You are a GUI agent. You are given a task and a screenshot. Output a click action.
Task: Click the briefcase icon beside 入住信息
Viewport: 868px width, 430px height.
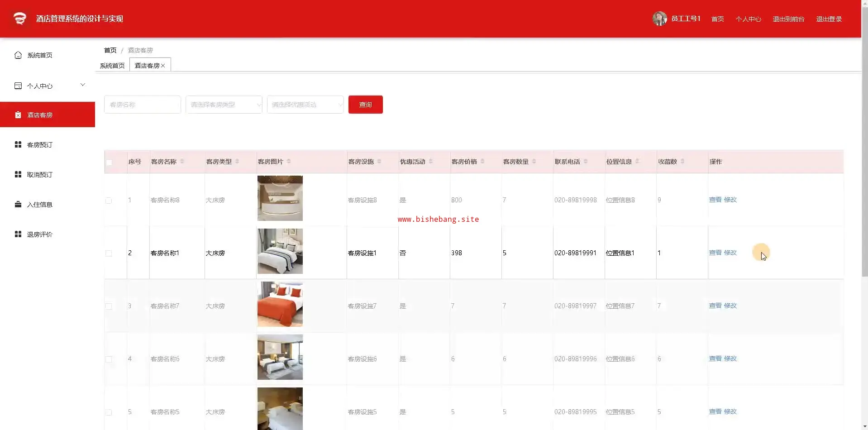[x=18, y=205]
